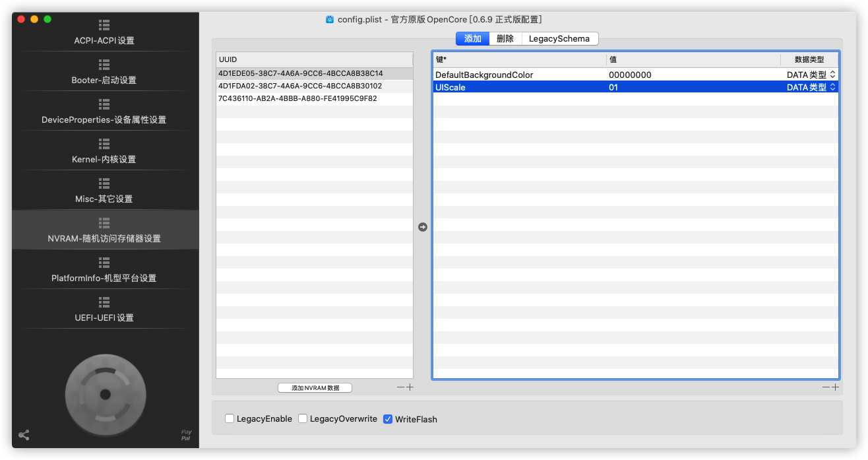Image resolution: width=868 pixels, height=460 pixels.
Task: Click the circular dial graphic in the sidebar
Action: (x=105, y=395)
